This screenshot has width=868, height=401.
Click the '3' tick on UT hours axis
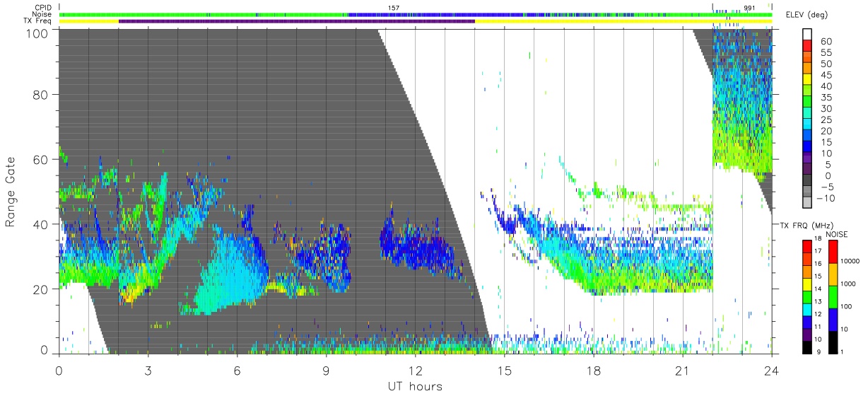tap(148, 370)
